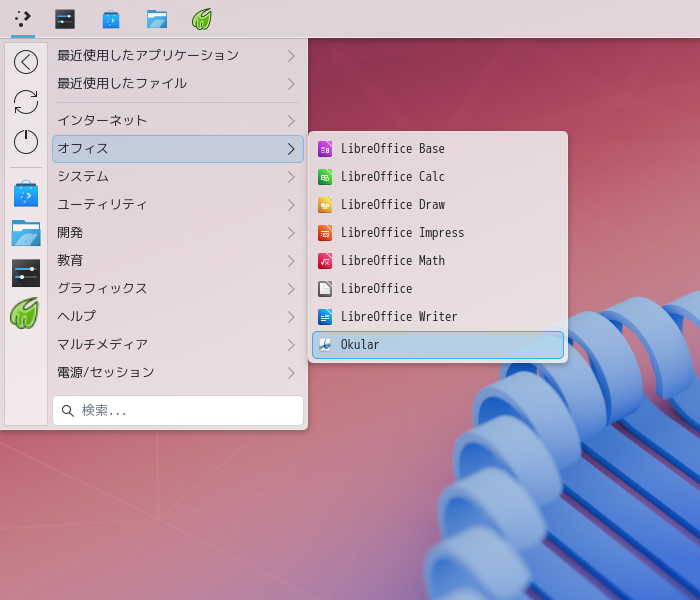Viewport: 700px width, 600px height.
Task: Open the 教育 category
Action: tap(178, 261)
